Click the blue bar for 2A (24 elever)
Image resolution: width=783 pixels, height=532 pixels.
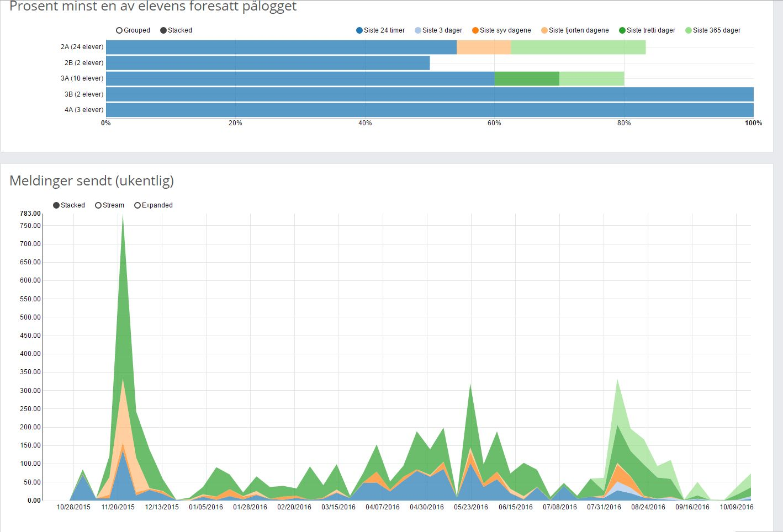click(281, 47)
